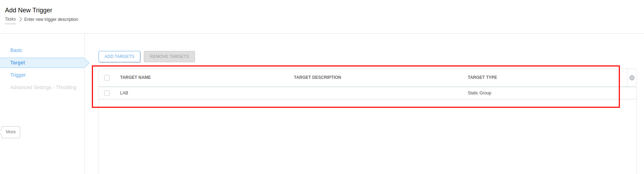Click the LAB row's empty description cell
Screen dimensions: 644x174
click(353, 93)
